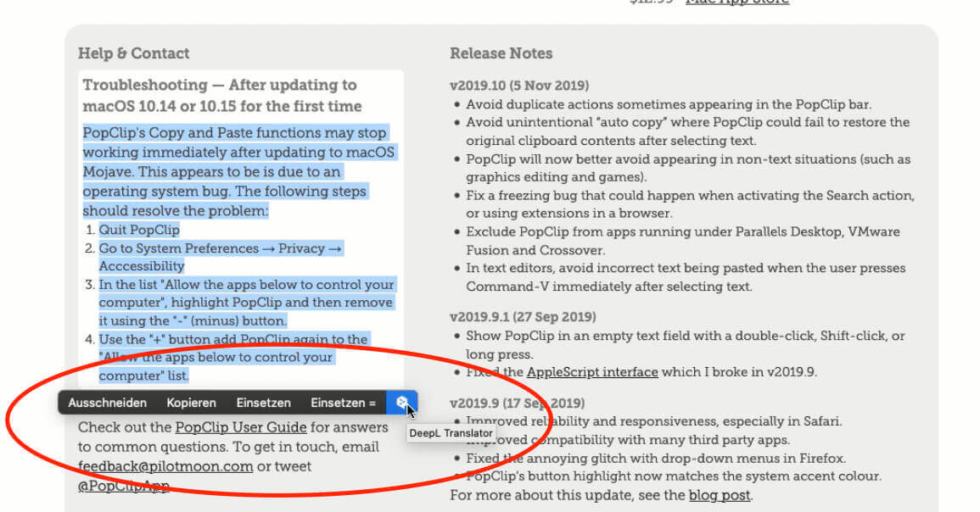980x512 pixels.
Task: Click the "Use the + button" step text
Action: pyautogui.click(x=233, y=357)
